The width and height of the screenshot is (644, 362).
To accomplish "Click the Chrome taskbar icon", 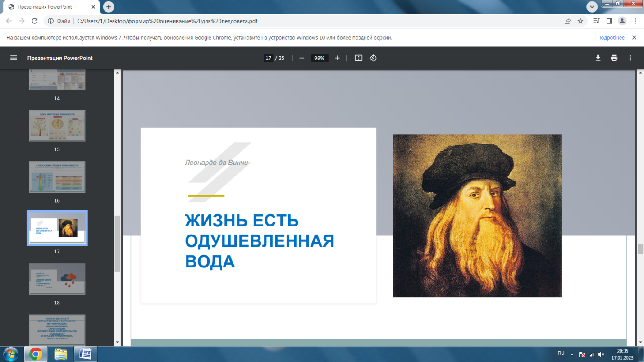I will click(x=36, y=354).
